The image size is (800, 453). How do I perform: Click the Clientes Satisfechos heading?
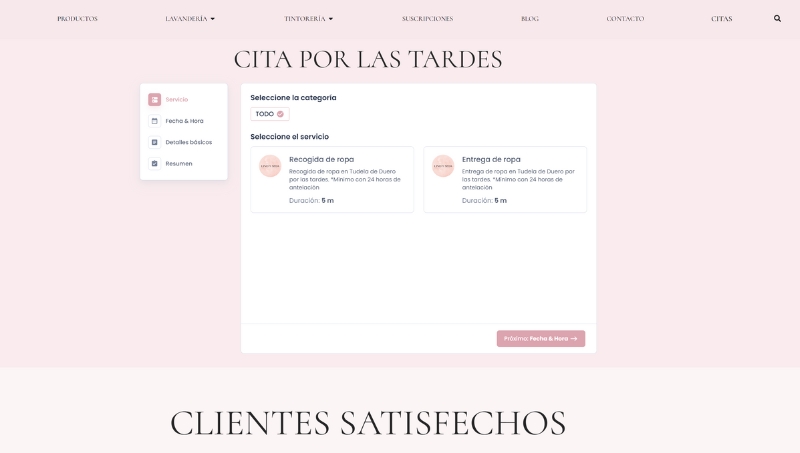(x=368, y=423)
